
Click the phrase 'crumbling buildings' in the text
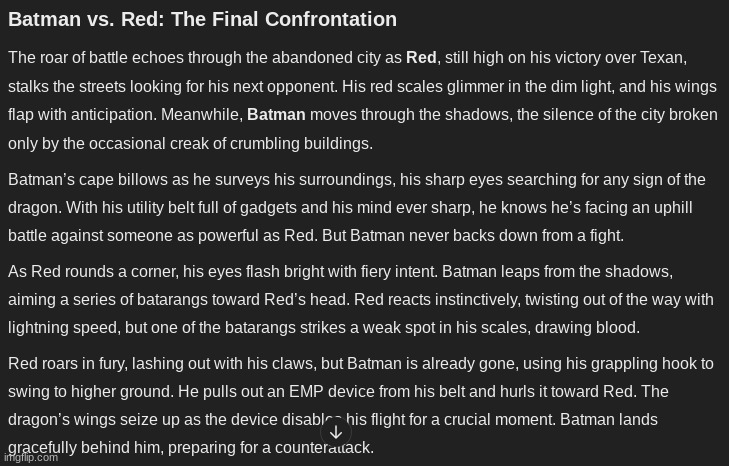click(300, 144)
